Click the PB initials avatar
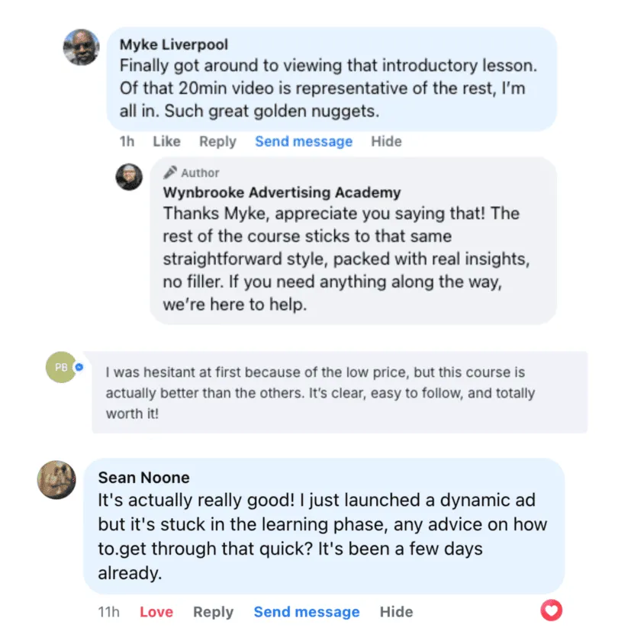644x644 pixels. coord(60,367)
